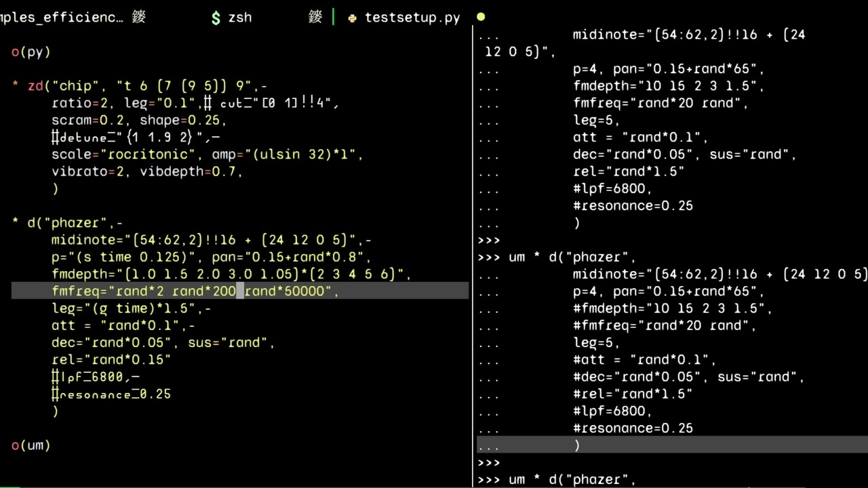Click the highlighted fmfreq="rand*2 rand*200" line
The width and height of the screenshot is (868, 488).
(240, 291)
